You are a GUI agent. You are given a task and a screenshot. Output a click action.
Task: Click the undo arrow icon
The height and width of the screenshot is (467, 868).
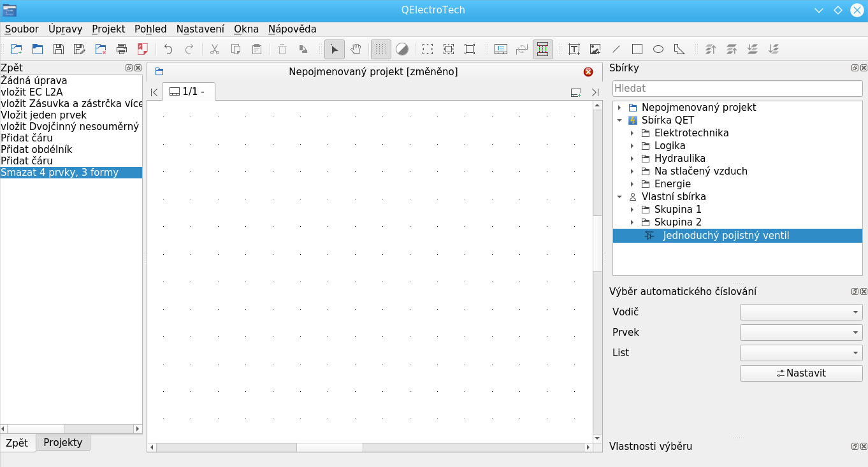(x=168, y=49)
